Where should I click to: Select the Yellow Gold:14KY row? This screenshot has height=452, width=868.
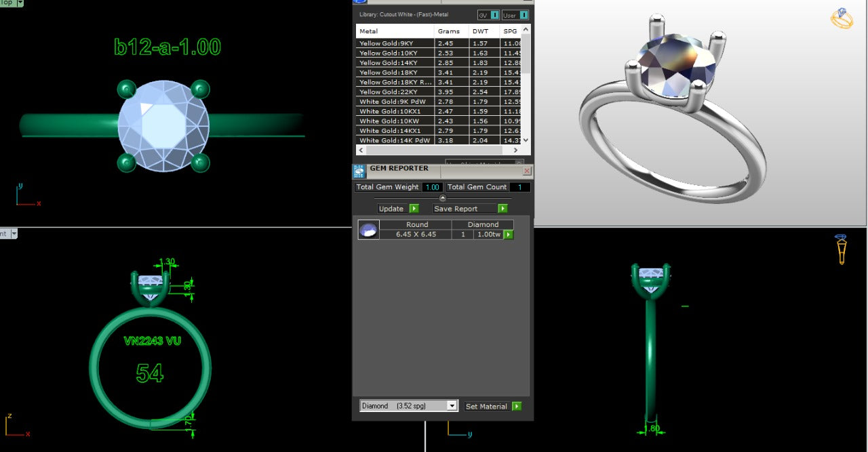(439, 62)
